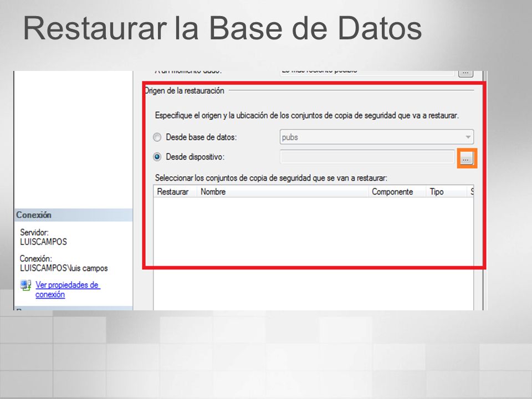Click the "Especifique el origen y la ubicación" text
Viewport: 532px width, 399px height.
306,115
